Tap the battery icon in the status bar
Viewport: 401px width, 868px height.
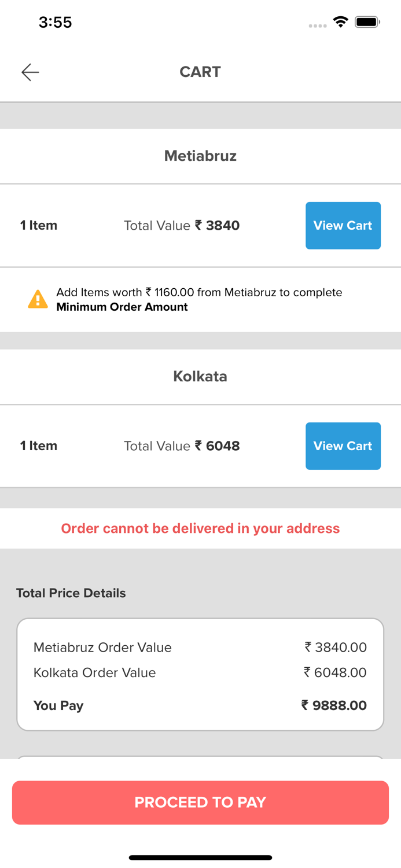click(x=367, y=21)
